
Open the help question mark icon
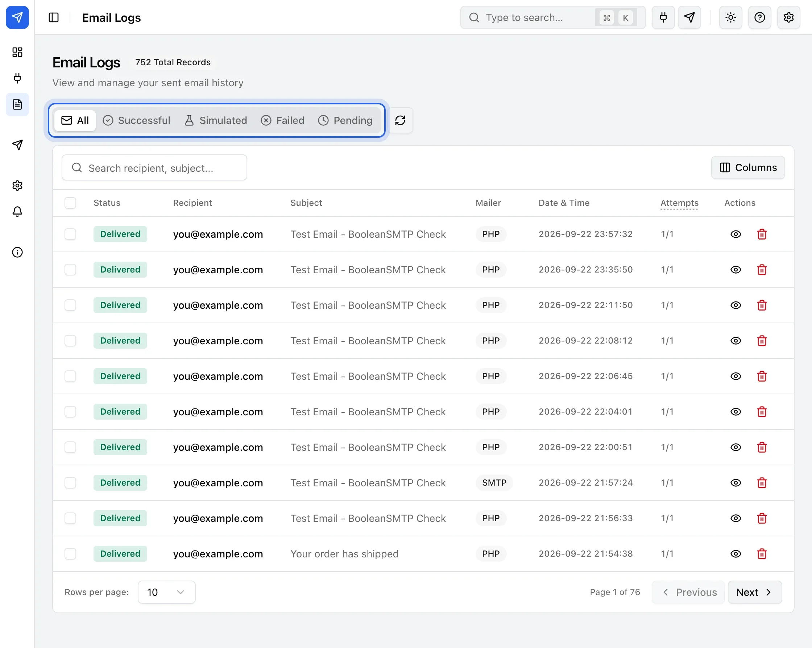tap(760, 17)
